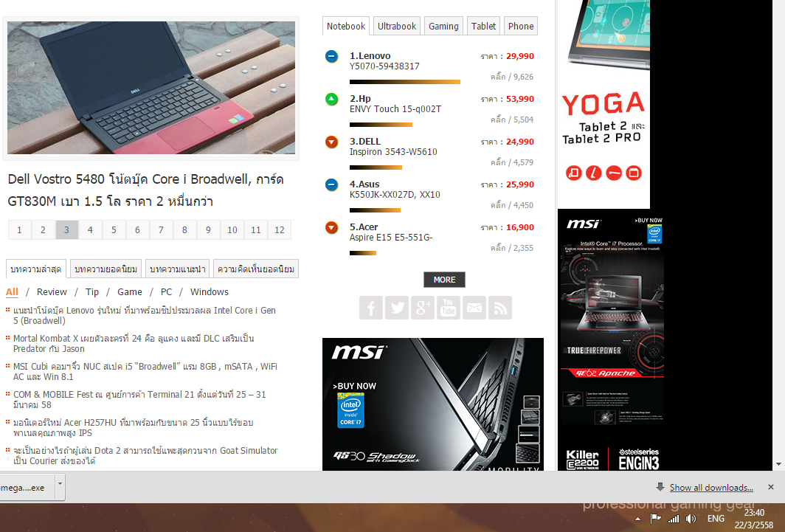Open the RSS feed icon
The image size is (785, 532).
tap(499, 307)
